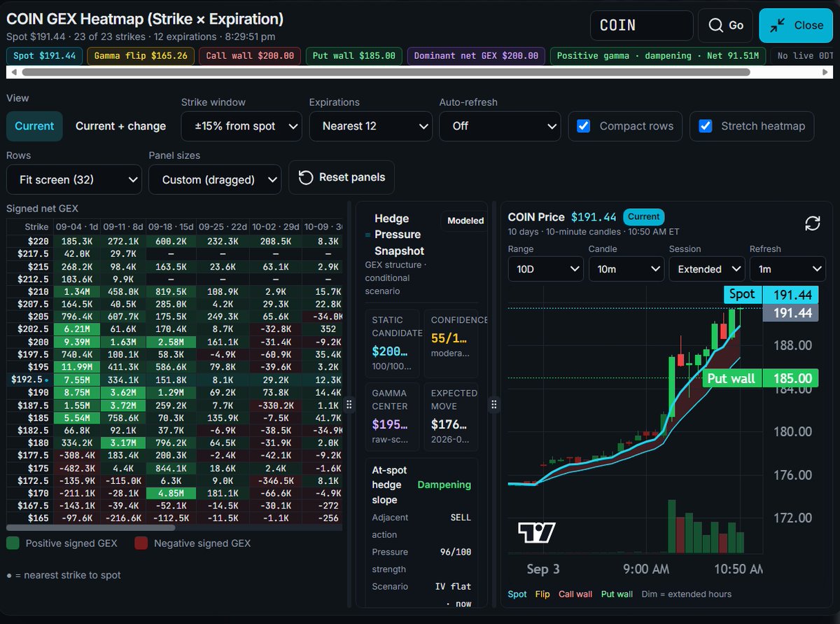Click the red Negative signed GEX legend swatch
This screenshot has height=624, width=840.
[141, 543]
